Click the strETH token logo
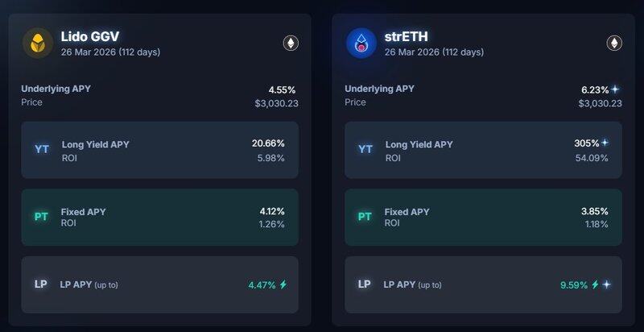 [x=361, y=43]
